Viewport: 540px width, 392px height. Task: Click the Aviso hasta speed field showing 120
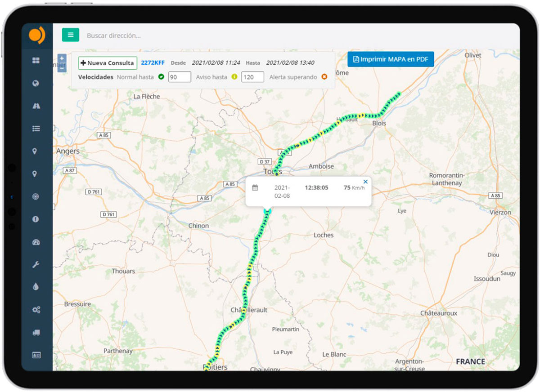[x=252, y=77]
